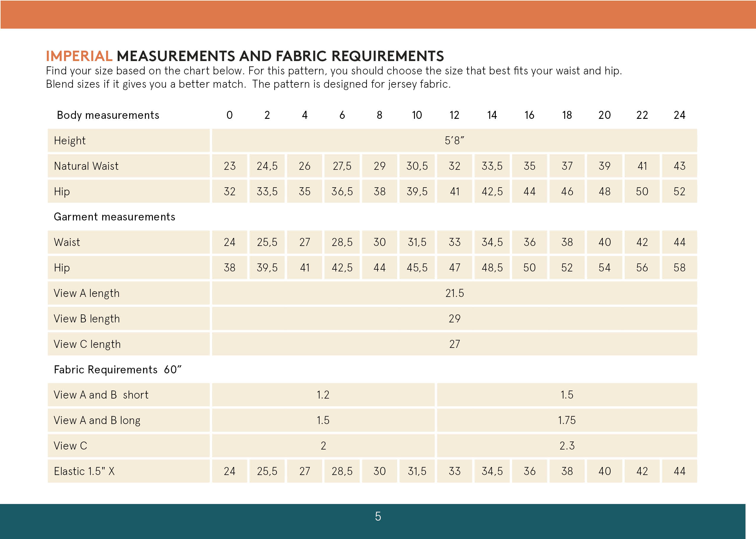Click Natural Waist value 27,5
The height and width of the screenshot is (539, 756).
click(342, 166)
